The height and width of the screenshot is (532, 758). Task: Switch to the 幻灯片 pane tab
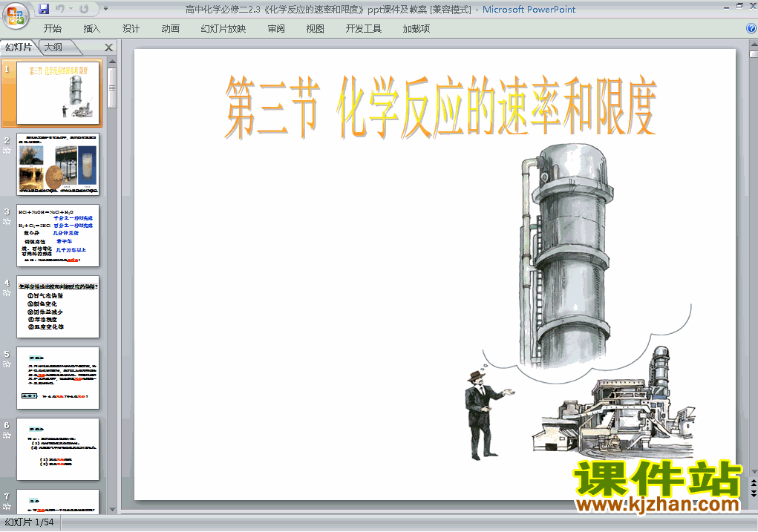[19, 47]
